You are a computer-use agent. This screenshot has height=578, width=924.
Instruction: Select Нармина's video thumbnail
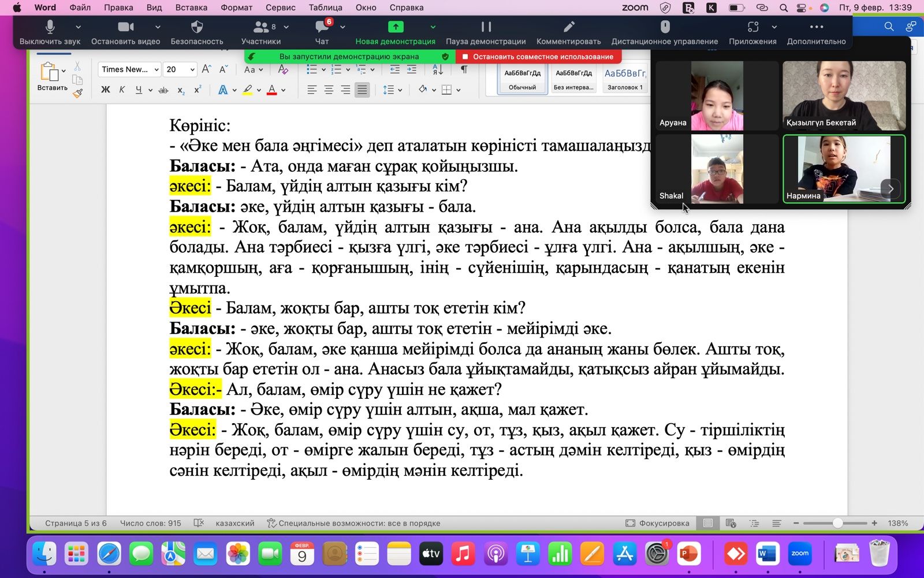[x=844, y=168]
